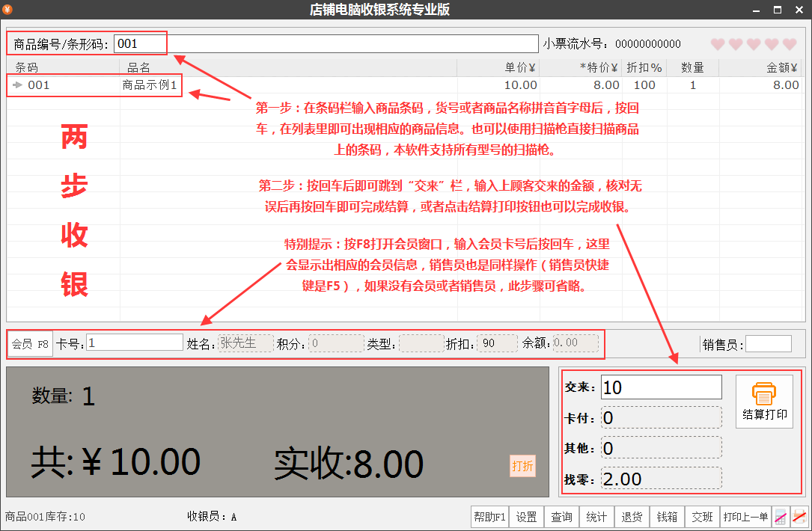Focus the 交来 amount received field
812x531 pixels.
661,387
